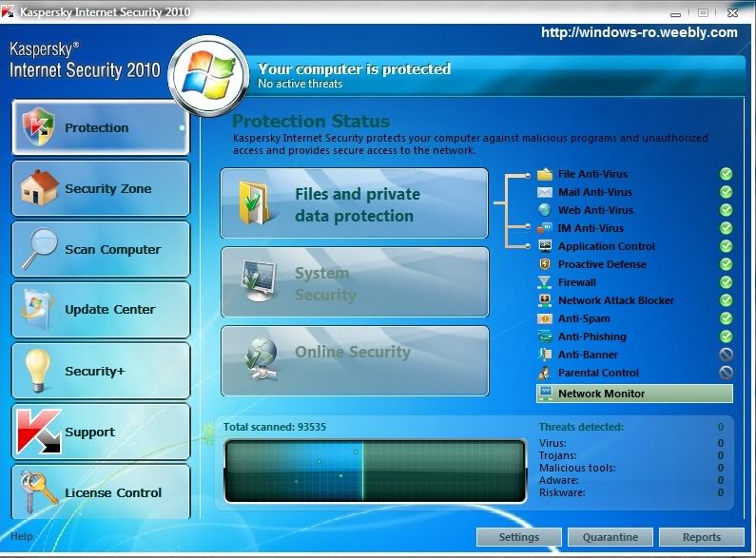Click the scan activity graph

pos(375,471)
